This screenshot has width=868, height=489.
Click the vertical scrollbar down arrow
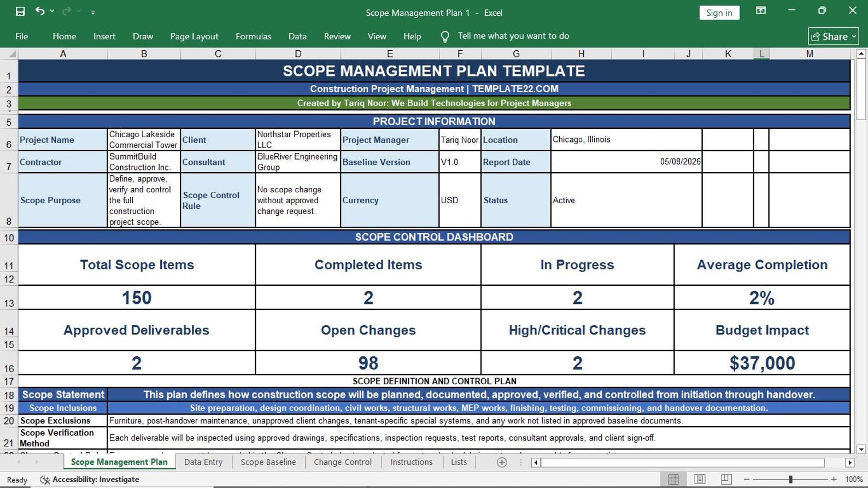pos(861,449)
